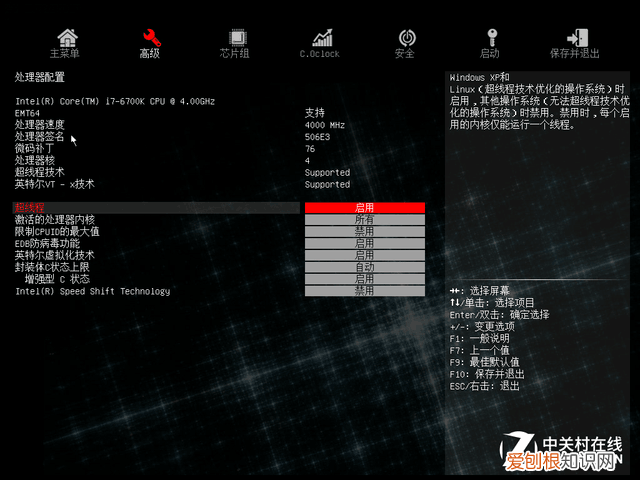
Task: Select the 高级 wrench icon
Action: click(x=150, y=37)
